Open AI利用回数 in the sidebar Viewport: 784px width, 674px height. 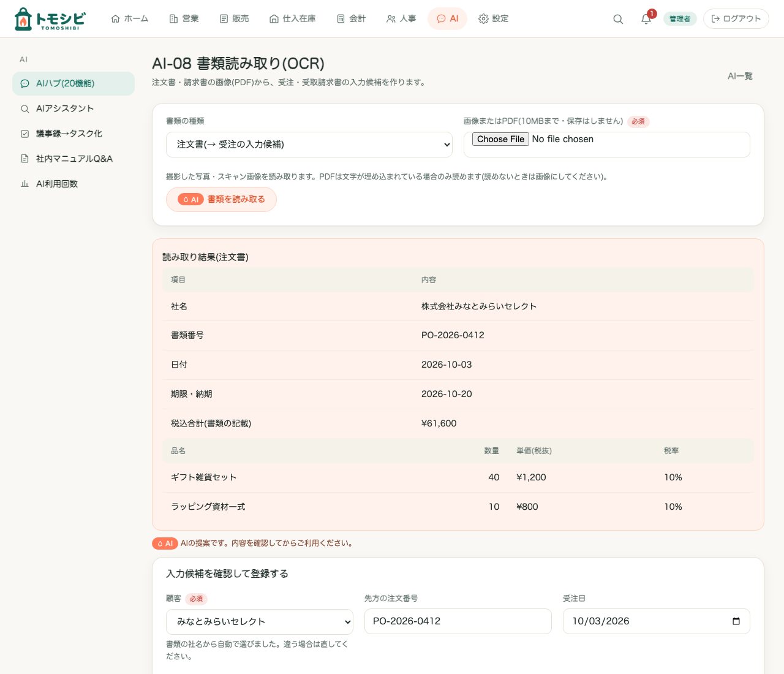pos(73,184)
